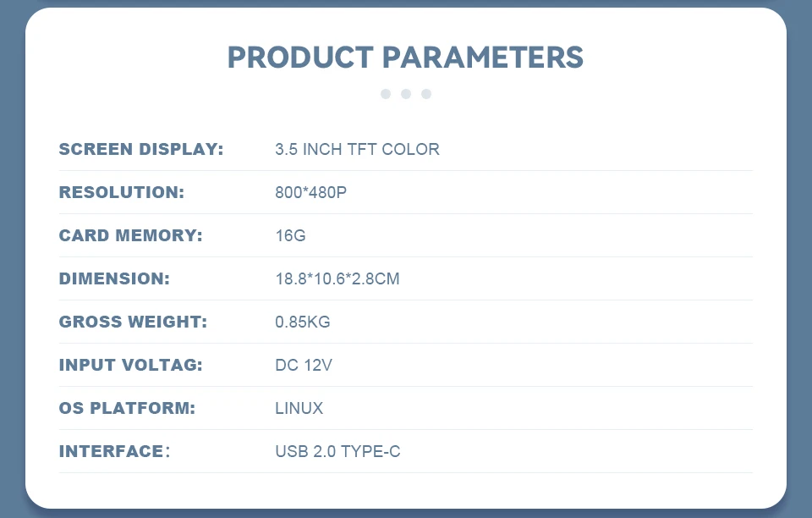Select the USB 2.0 TYPE-C value
Image resolution: width=812 pixels, height=518 pixels.
click(337, 451)
